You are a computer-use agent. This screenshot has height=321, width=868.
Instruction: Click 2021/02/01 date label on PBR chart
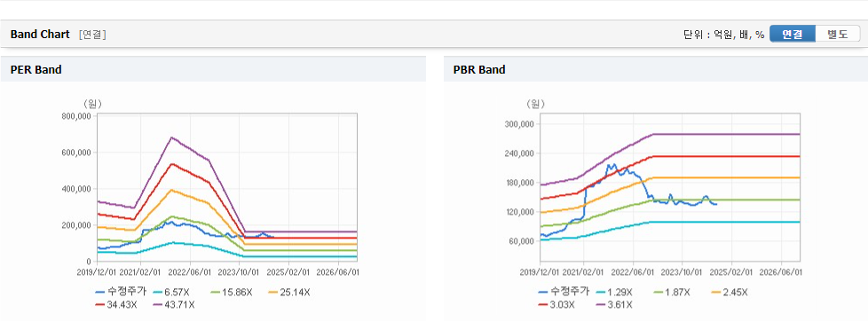583,272
